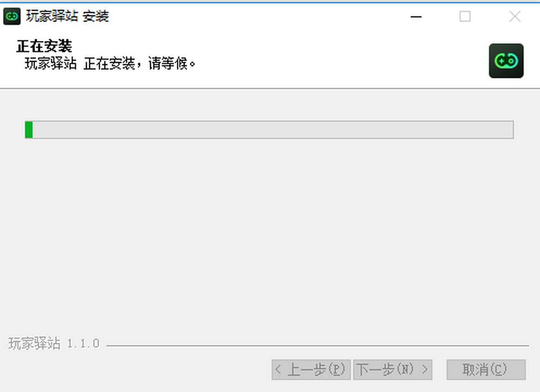The height and width of the screenshot is (392, 540).
Task: Click the 上一步(P) back button
Action: click(x=311, y=370)
